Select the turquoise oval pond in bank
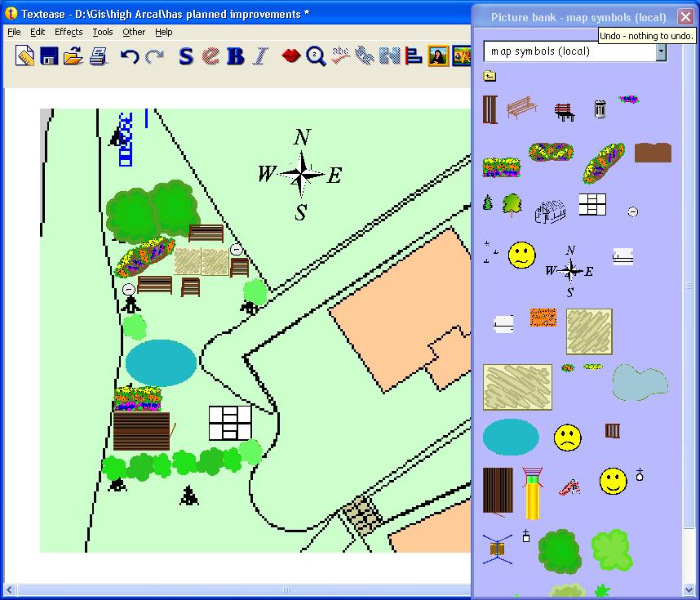Image resolution: width=700 pixels, height=600 pixels. [x=511, y=437]
